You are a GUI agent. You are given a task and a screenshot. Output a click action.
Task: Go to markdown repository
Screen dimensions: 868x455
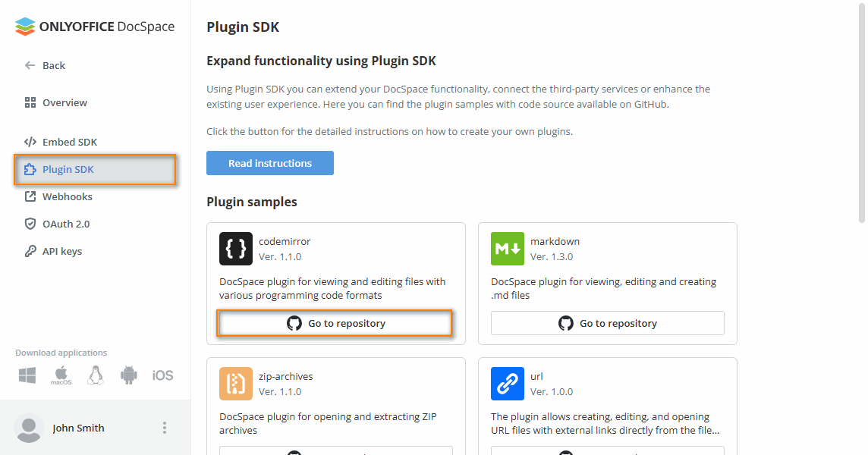(x=607, y=323)
